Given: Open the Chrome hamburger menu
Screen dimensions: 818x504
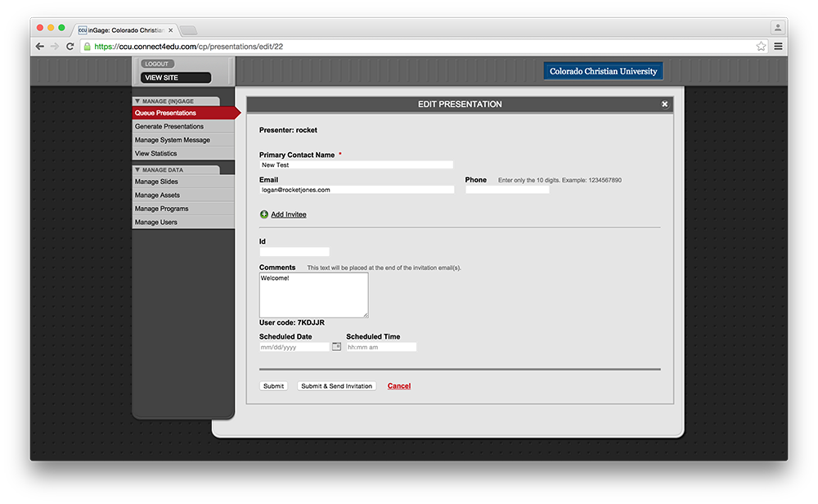Looking at the screenshot, I should pyautogui.click(x=778, y=47).
